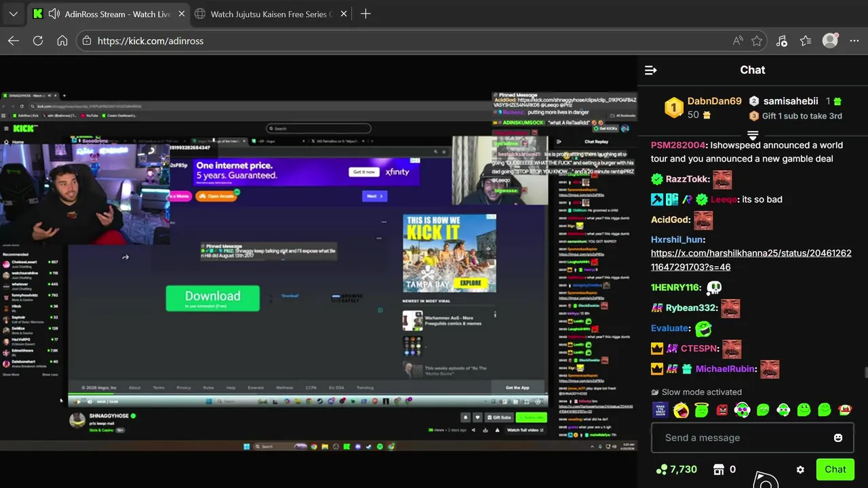The height and width of the screenshot is (488, 868).
Task: Expand the gift leaderboard handle
Action: click(753, 136)
